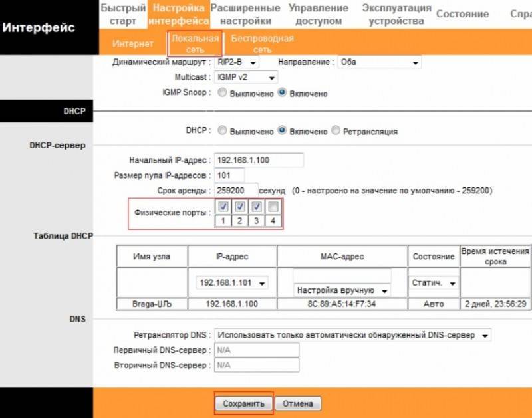Open Динамический маршрут RIP2-B dropdown
The height and width of the screenshot is (418, 532).
pyautogui.click(x=237, y=62)
